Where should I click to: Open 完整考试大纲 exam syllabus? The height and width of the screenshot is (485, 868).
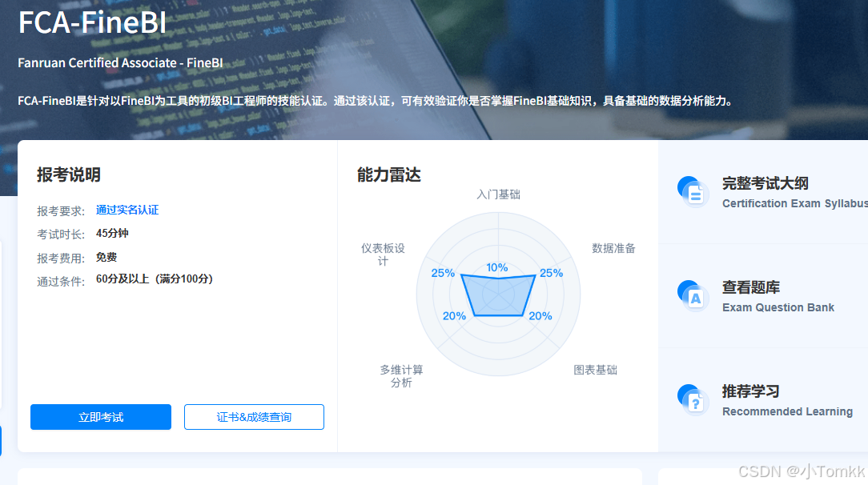[765, 183]
